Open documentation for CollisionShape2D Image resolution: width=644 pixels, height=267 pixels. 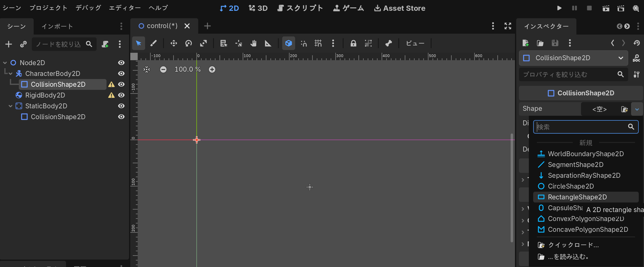[x=637, y=58]
